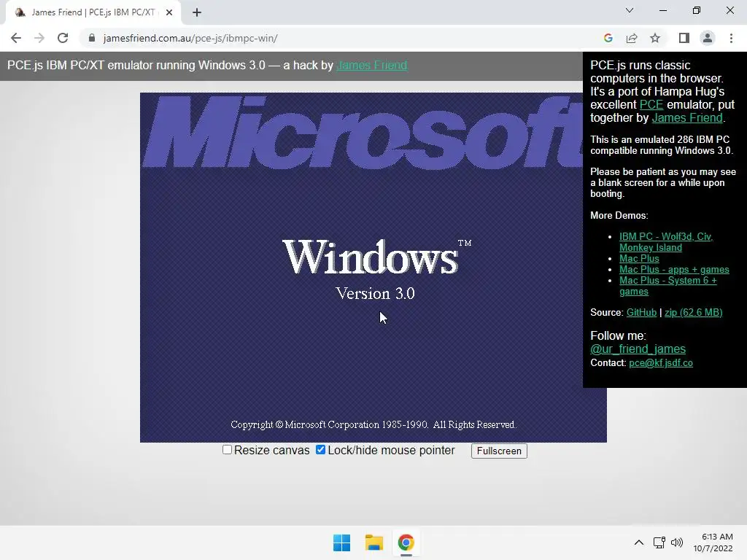Uncheck Lock/hide mouse pointer
This screenshot has height=560, width=747.
321,449
